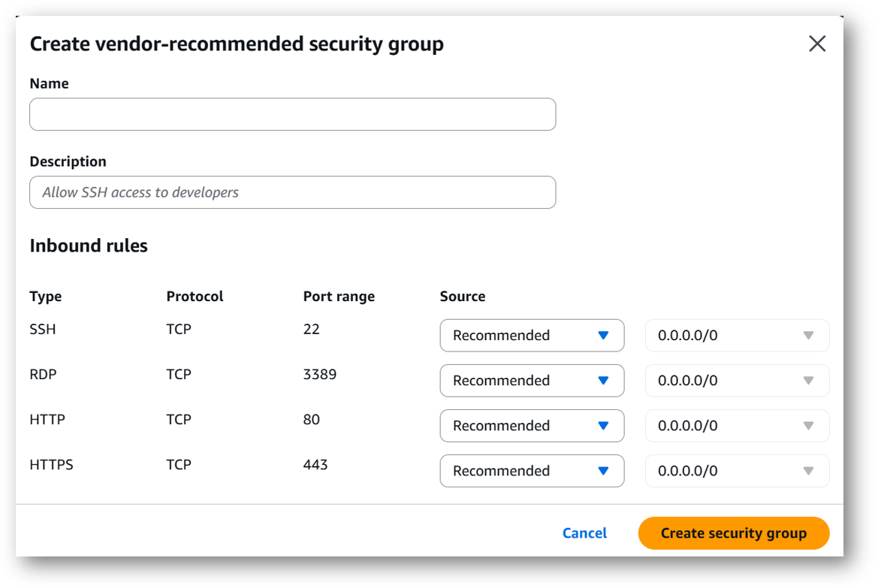Open the HTTP 0.0.0.0/0 CIDR dropdown
875x588 pixels.
click(736, 426)
